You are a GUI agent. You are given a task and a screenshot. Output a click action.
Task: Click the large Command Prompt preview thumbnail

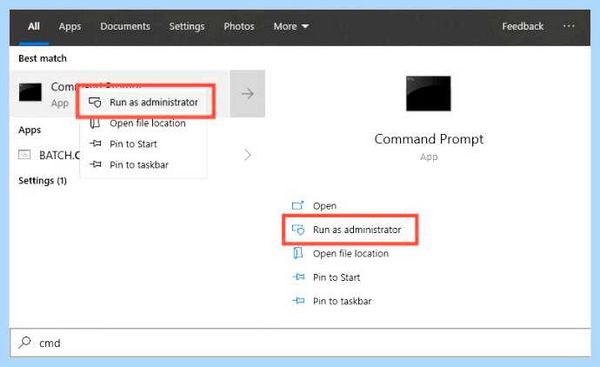(429, 93)
